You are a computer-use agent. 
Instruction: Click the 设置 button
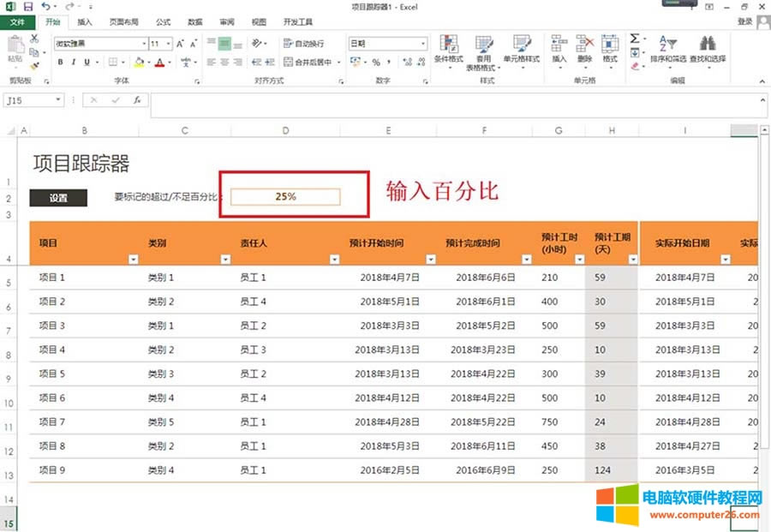(58, 199)
